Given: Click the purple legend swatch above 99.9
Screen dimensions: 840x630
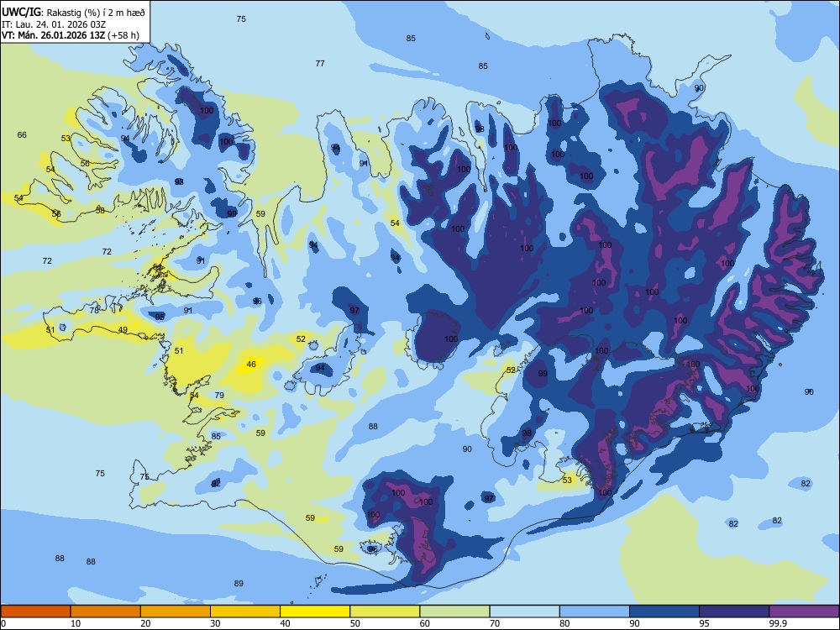Looking at the screenshot, I should pyautogui.click(x=804, y=612).
